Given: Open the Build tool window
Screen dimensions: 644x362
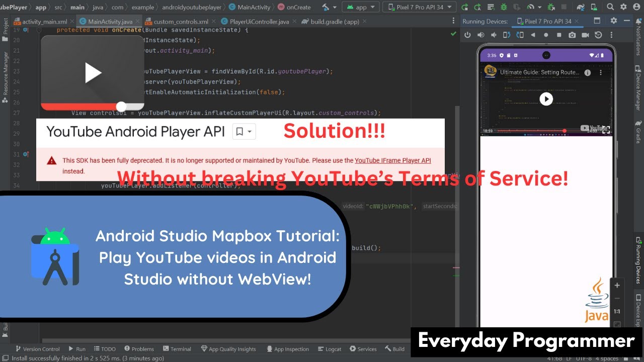Looking at the screenshot, I should [x=395, y=349].
